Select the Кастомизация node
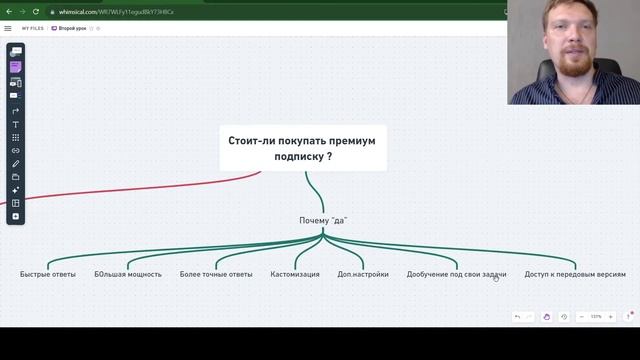Screen dimensions: 640x360 pos(295,274)
